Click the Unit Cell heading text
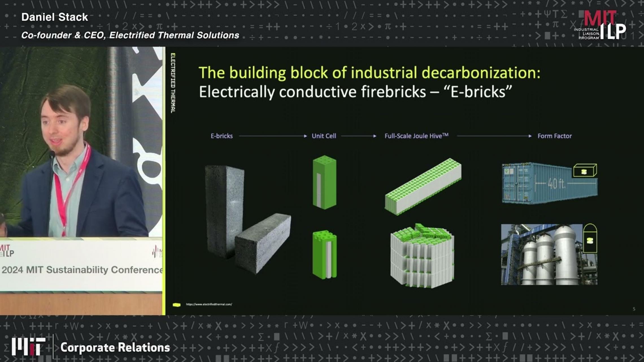This screenshot has width=644, height=362. click(324, 136)
